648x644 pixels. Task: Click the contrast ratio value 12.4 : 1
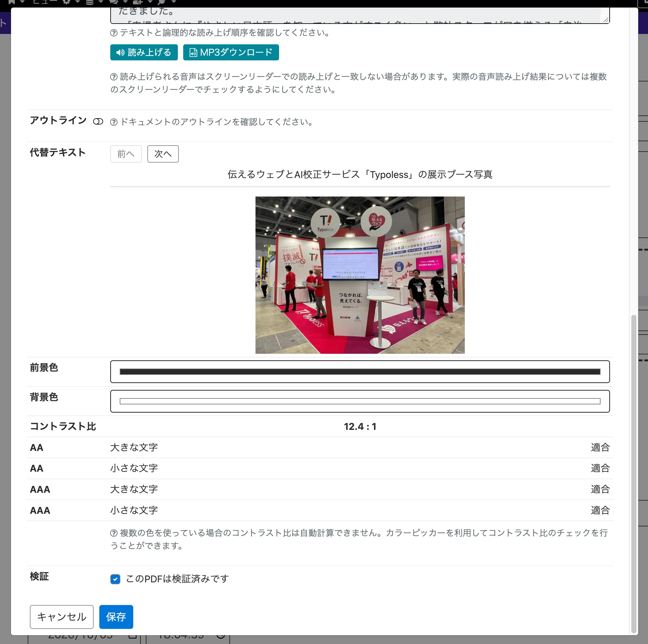(x=360, y=426)
